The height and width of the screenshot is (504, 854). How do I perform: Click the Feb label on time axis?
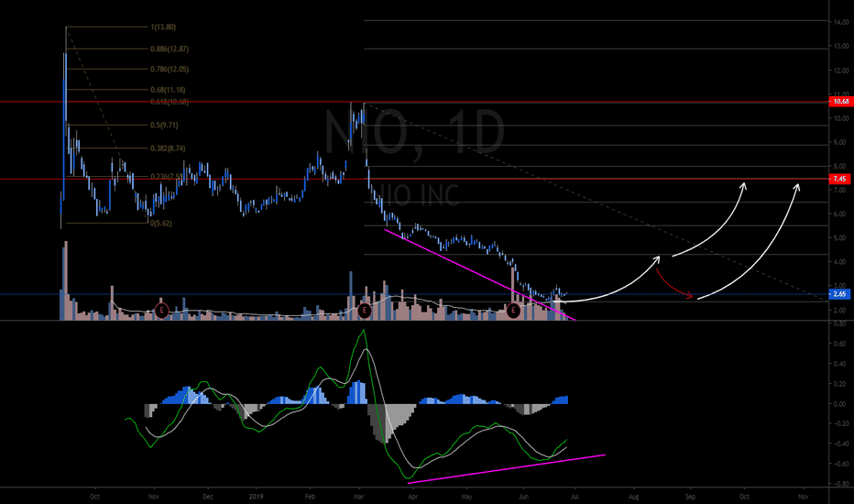coord(310,497)
